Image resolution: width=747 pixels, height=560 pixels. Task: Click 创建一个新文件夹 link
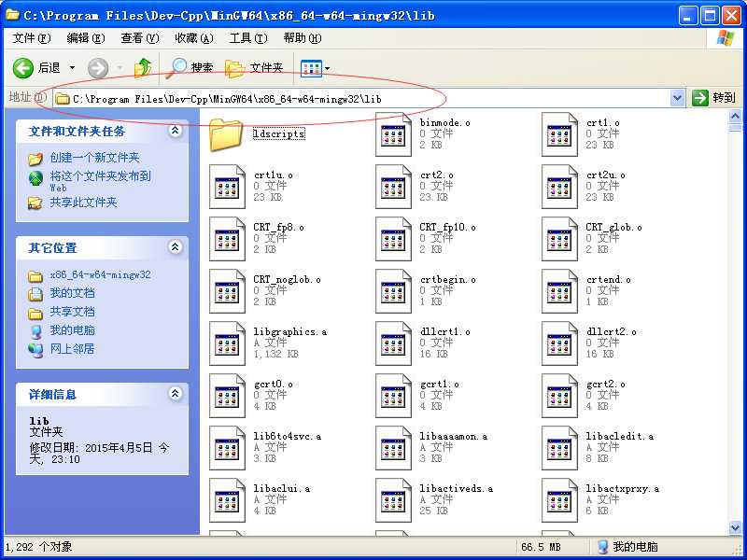pos(94,158)
